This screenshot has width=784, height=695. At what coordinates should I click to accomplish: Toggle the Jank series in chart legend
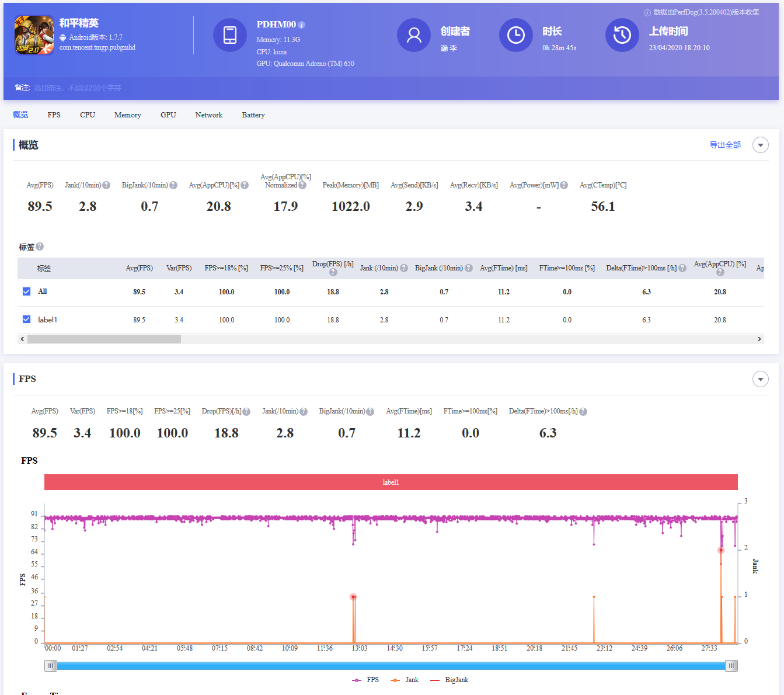(x=405, y=680)
